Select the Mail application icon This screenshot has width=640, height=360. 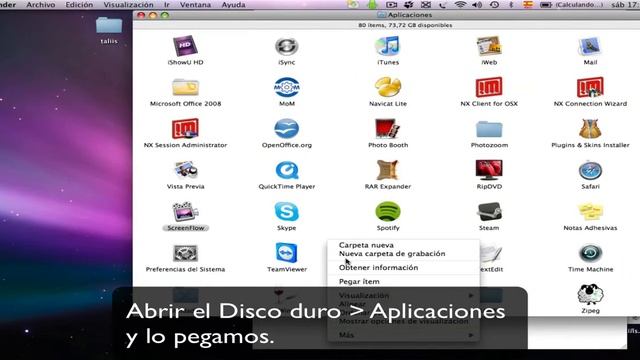[590, 46]
